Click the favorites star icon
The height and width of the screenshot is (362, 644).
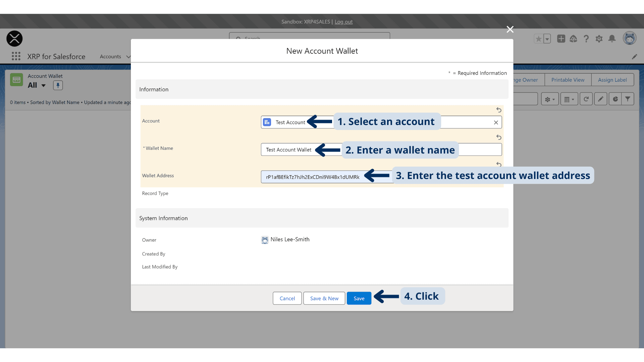(x=538, y=39)
